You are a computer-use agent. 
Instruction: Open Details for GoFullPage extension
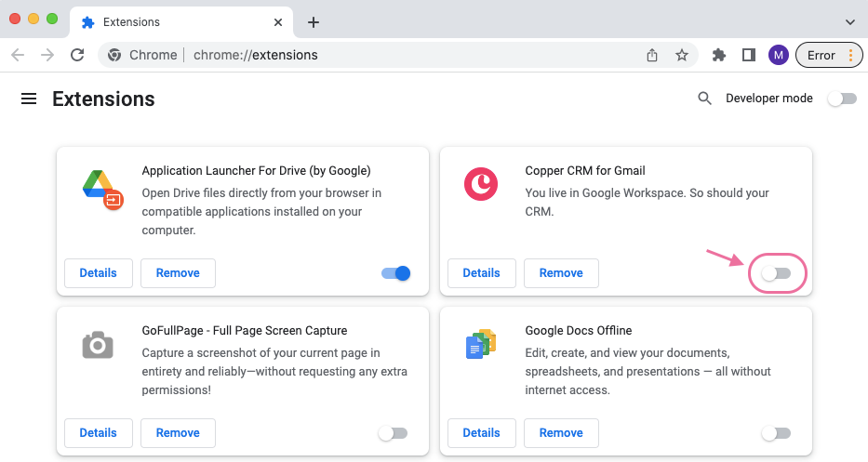98,432
